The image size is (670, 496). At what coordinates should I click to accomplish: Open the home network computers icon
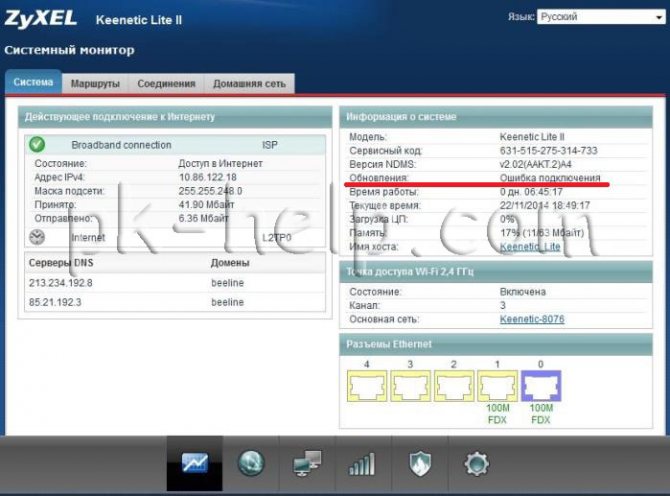coord(307,463)
